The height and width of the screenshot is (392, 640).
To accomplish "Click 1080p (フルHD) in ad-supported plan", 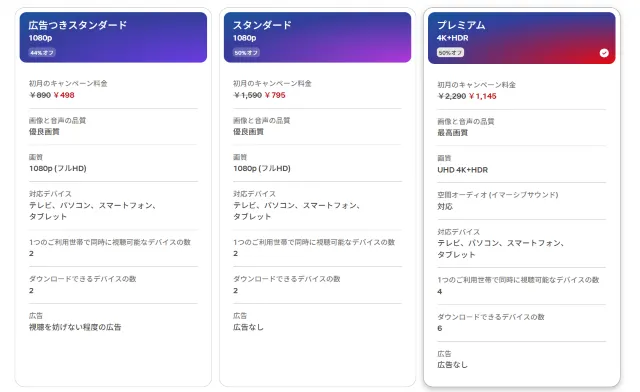I will pos(58,168).
